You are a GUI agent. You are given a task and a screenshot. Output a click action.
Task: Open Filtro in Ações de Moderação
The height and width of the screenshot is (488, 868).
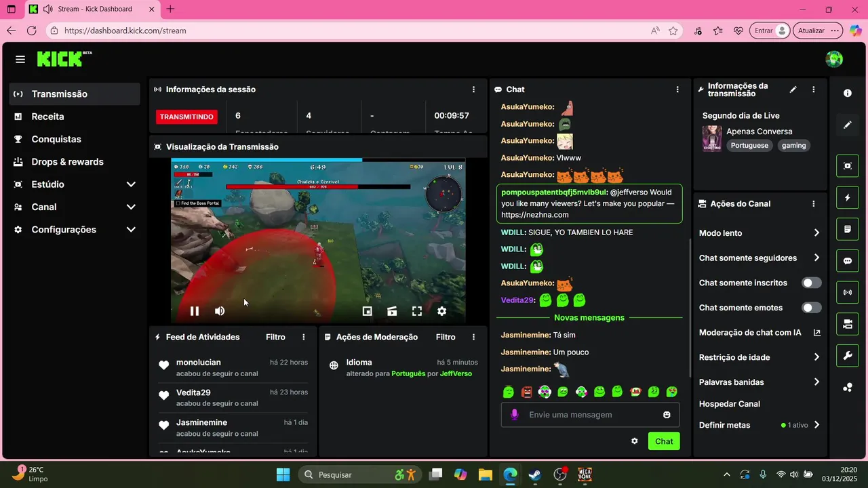pos(446,337)
